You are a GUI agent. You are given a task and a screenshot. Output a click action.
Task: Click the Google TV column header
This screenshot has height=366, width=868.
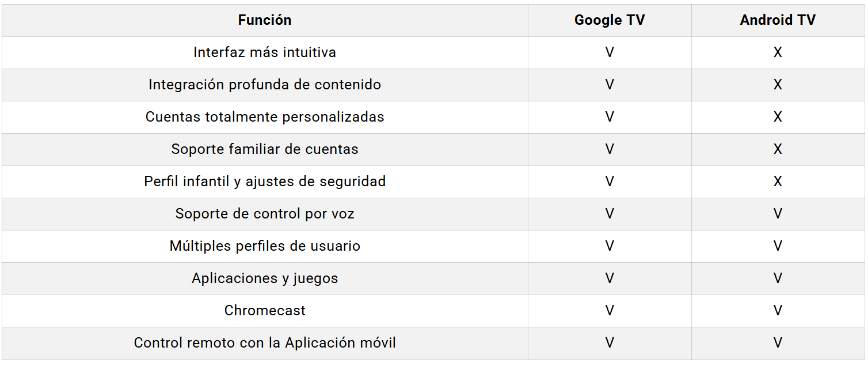click(x=610, y=20)
